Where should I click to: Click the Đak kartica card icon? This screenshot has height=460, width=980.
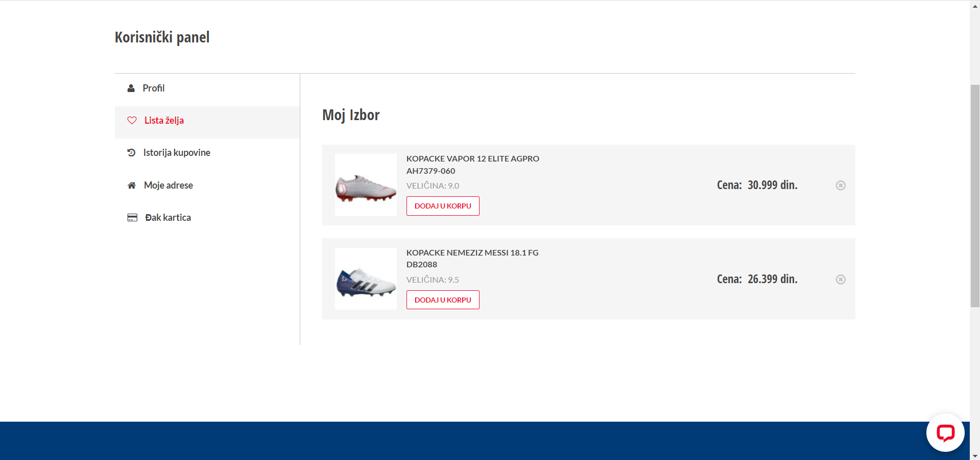(x=132, y=218)
